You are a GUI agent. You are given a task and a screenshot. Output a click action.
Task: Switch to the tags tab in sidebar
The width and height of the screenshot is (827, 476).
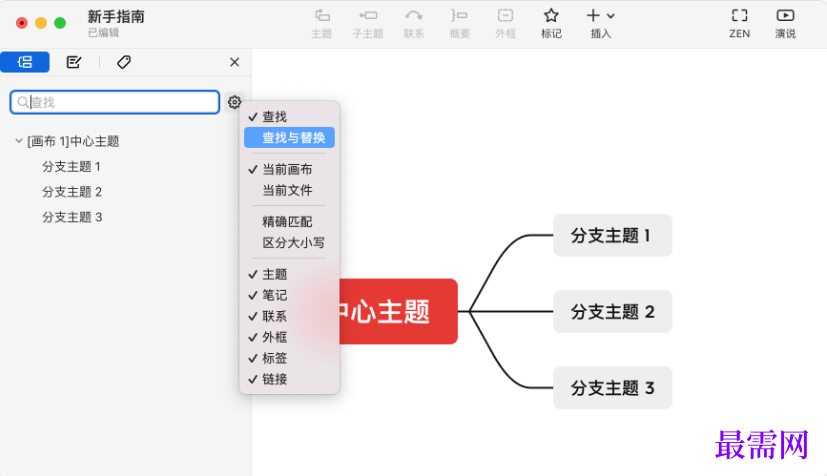tap(123, 62)
